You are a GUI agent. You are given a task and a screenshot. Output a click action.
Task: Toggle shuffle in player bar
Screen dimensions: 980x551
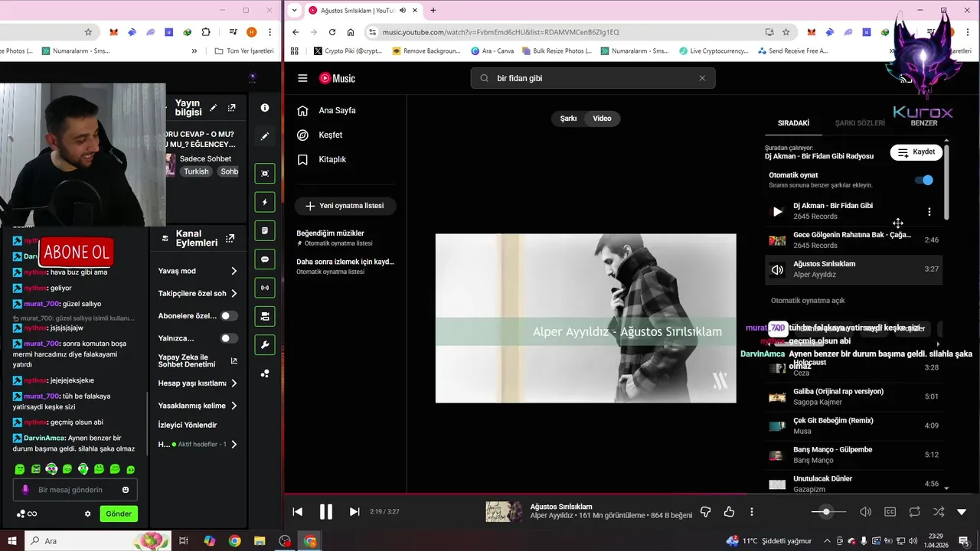(x=939, y=511)
